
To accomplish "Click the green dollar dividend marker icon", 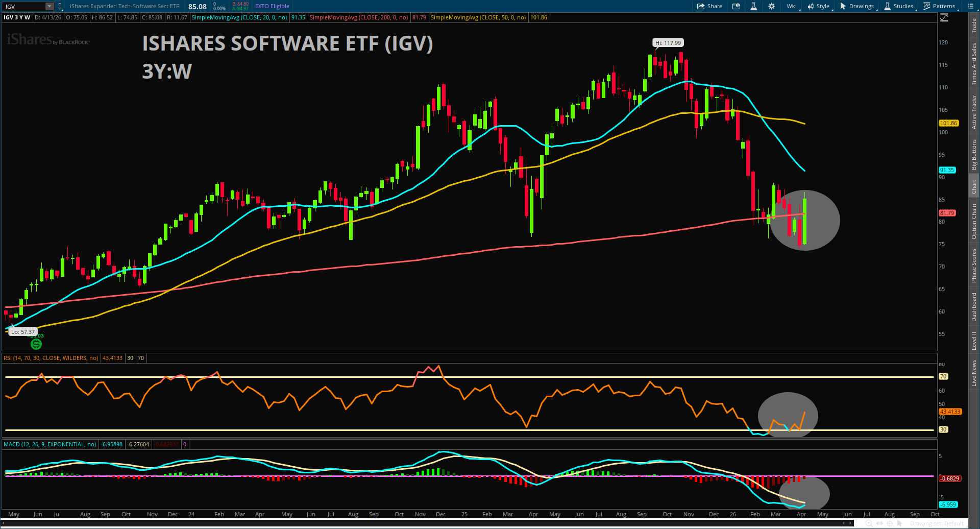I will pyautogui.click(x=36, y=344).
